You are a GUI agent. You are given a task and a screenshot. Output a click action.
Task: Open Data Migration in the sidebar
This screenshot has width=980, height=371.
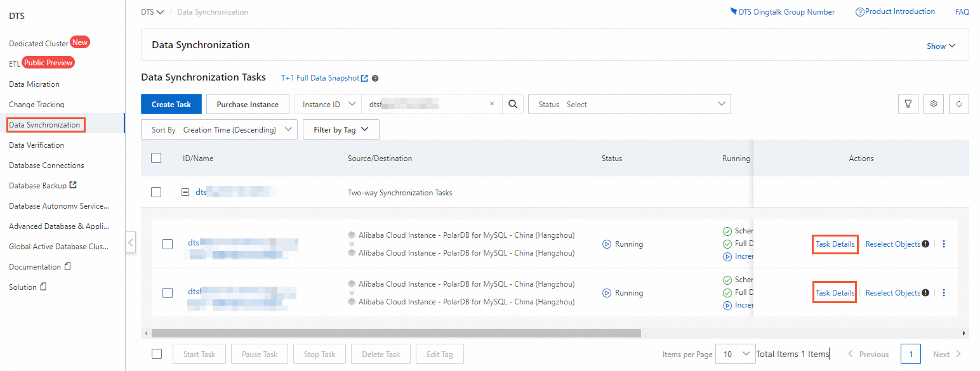34,84
